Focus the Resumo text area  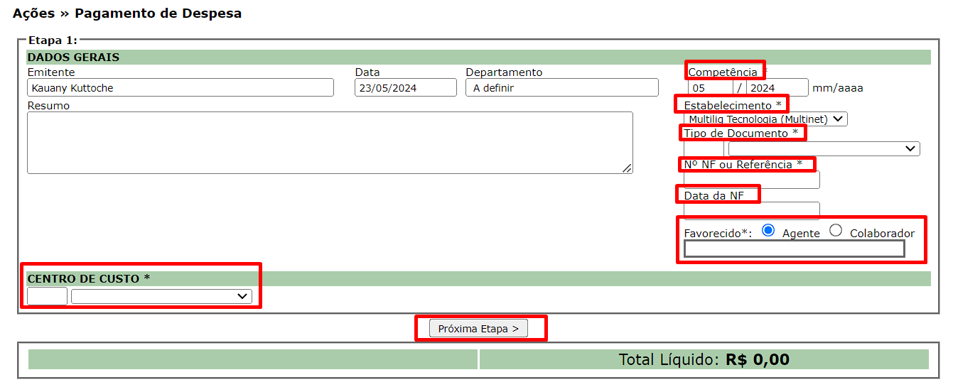[329, 142]
